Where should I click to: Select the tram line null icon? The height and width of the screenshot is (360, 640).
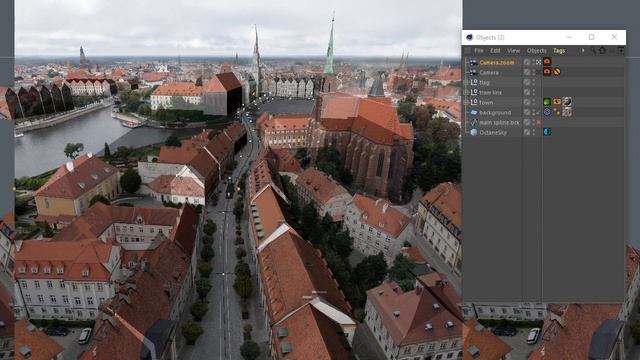[x=474, y=92]
